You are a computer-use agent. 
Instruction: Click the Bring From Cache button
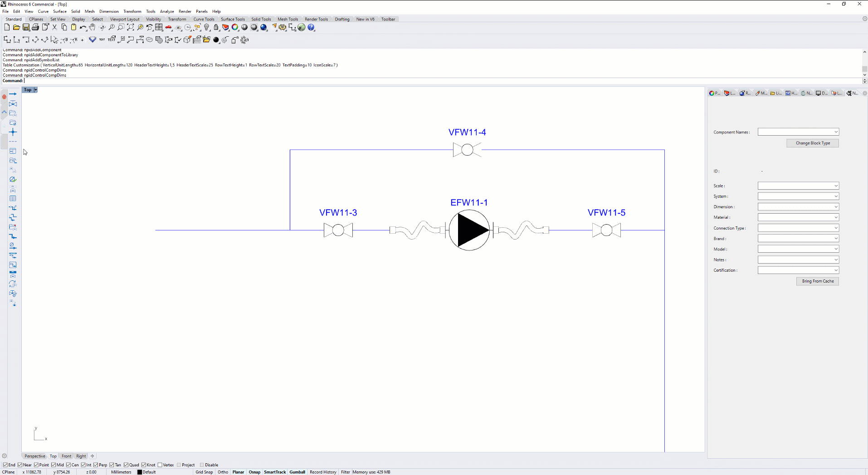818,281
